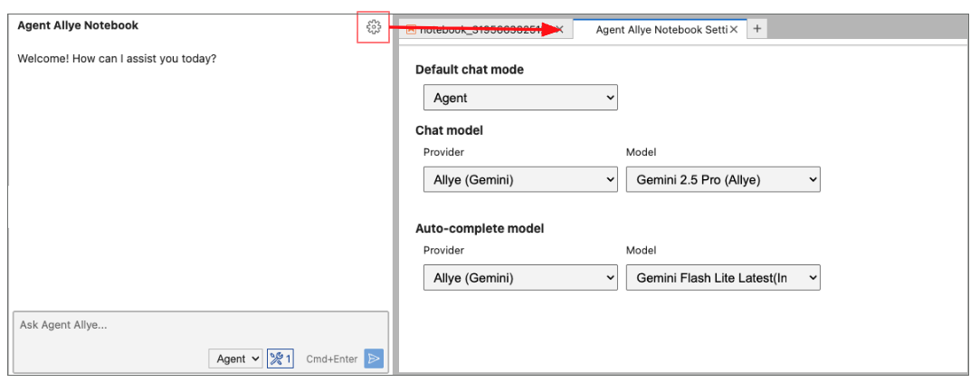The image size is (980, 392).
Task: Click the Welcome message in chat panel
Action: click(117, 59)
